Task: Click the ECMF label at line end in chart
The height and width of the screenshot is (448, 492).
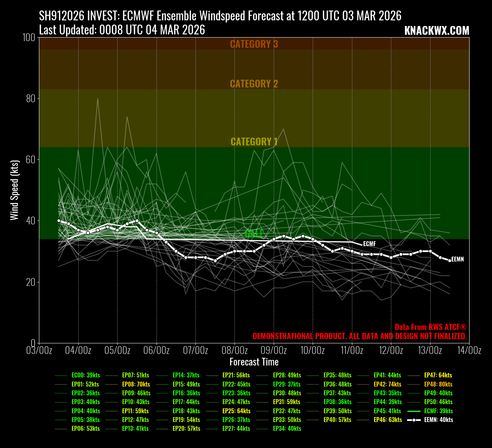Action: click(369, 244)
